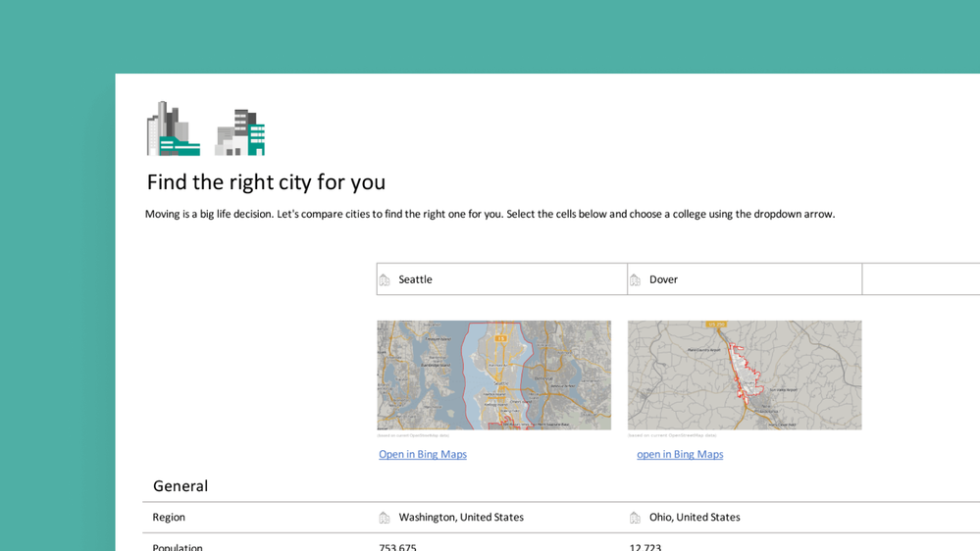Click the geography icon beside Seattle

point(385,280)
